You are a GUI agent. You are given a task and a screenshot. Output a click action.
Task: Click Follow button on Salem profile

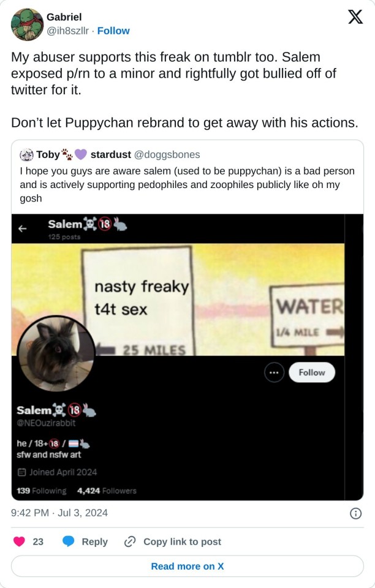point(312,372)
